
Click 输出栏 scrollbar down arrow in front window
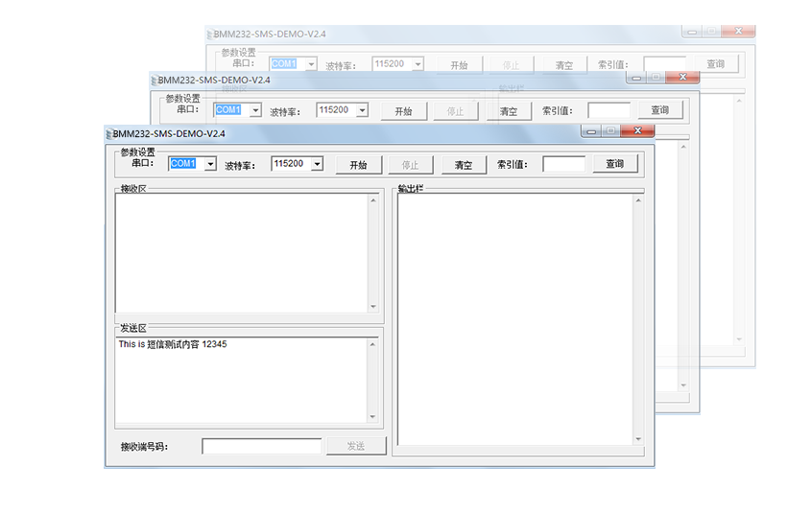[x=638, y=439]
